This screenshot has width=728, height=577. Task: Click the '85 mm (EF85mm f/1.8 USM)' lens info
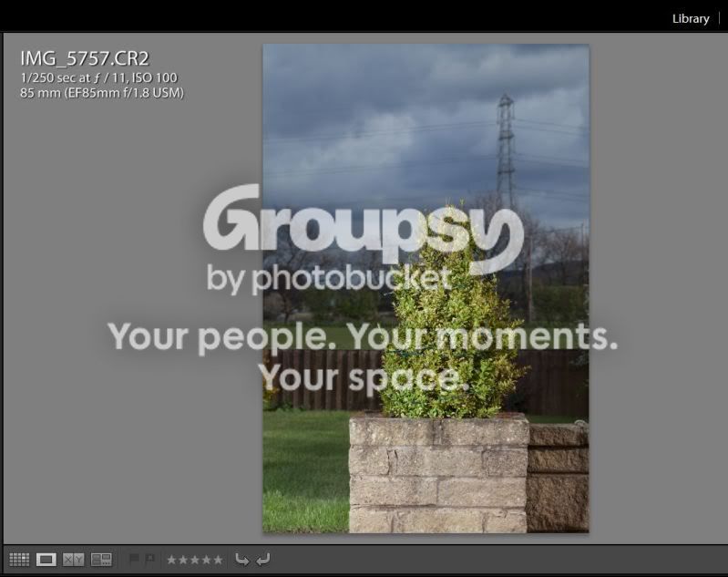coord(102,93)
